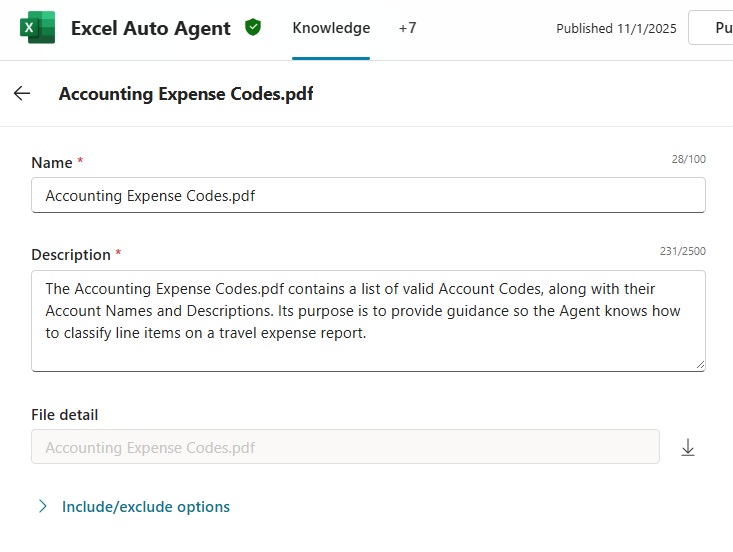Click the Name field label
This screenshot has width=733, height=552.
pos(52,163)
